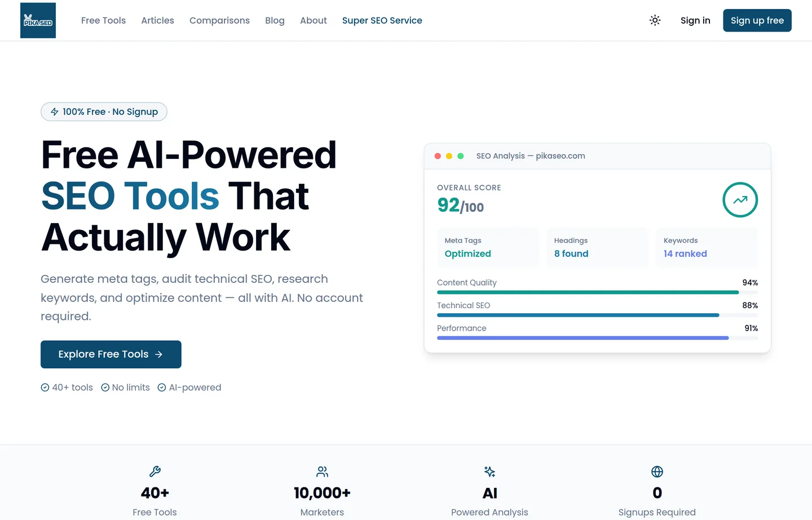Viewport: 812px width, 520px height.
Task: Click the users icon above 10,000+
Action: pos(322,472)
